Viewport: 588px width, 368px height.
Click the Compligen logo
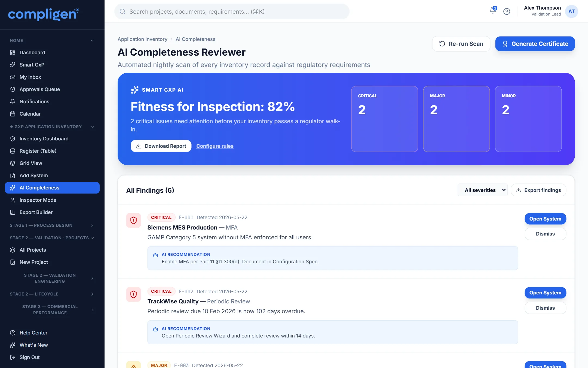pos(43,14)
